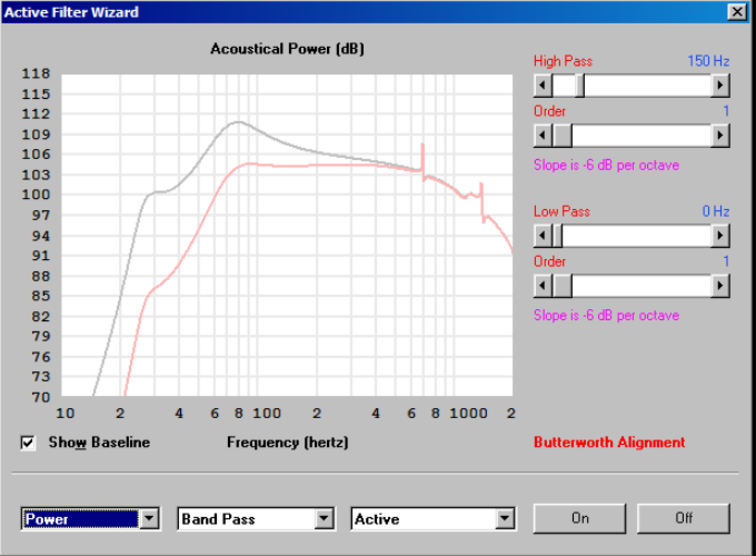
Task: Click the 118 value on the dB axis
Action: 36,73
